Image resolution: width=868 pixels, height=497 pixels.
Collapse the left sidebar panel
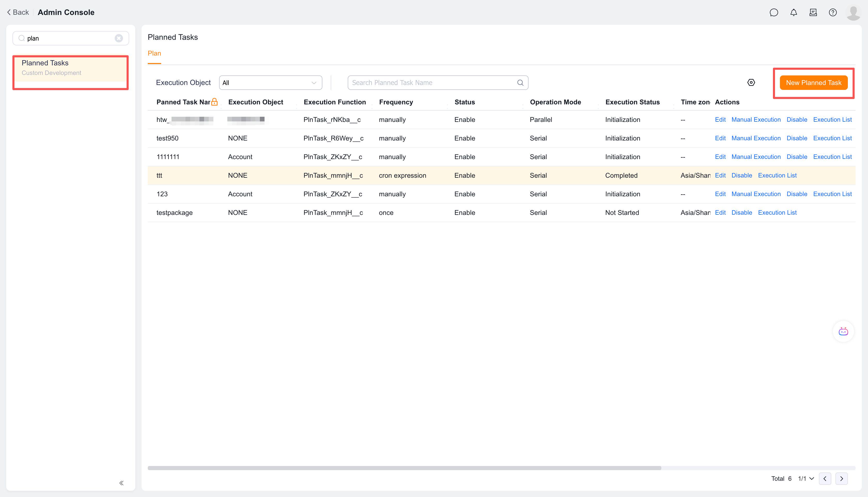click(121, 483)
